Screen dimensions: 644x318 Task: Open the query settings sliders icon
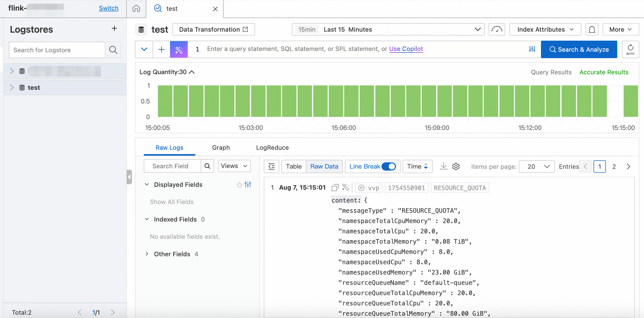[x=532, y=49]
